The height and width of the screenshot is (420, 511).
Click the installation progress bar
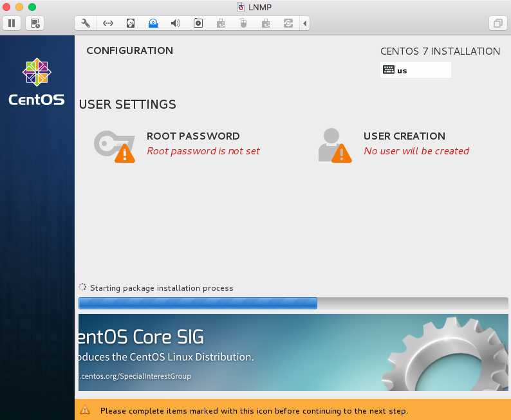tap(293, 303)
